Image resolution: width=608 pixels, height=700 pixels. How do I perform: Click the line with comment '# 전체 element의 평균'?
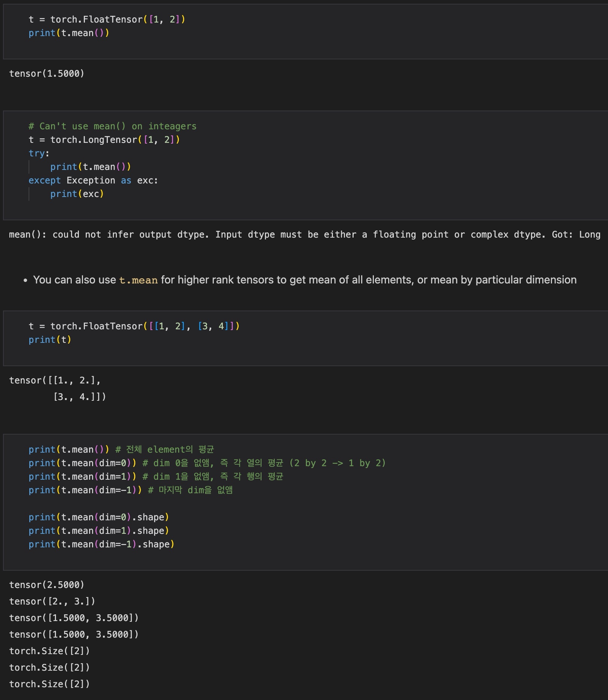[121, 450]
